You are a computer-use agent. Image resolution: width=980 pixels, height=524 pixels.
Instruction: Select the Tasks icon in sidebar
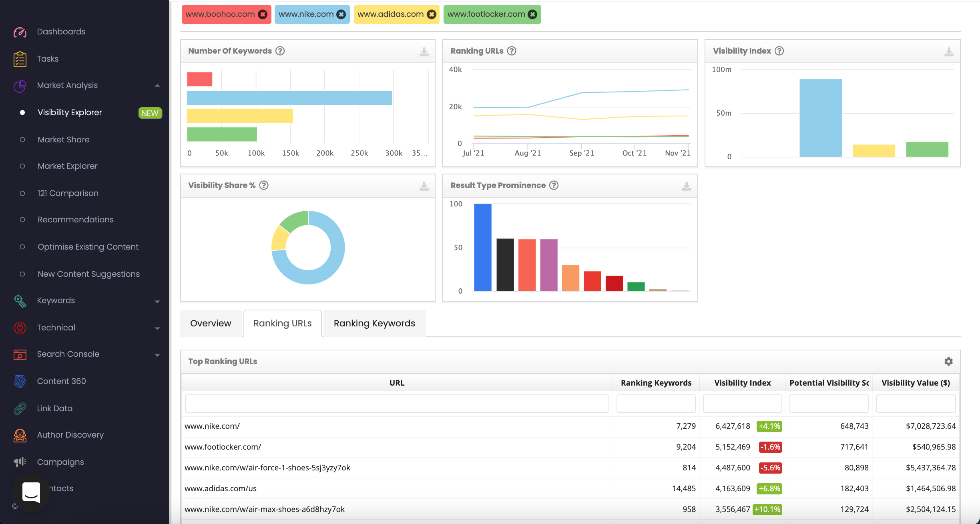(x=19, y=58)
